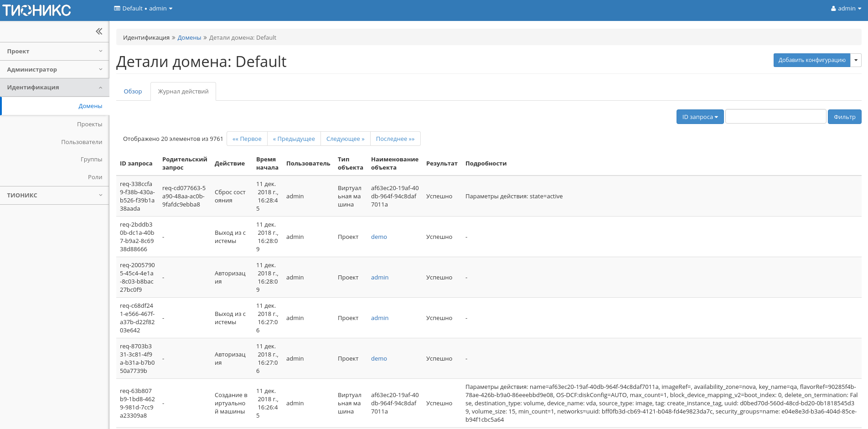Viewport: 868px width, 429px height.
Task: Jump to Последнее page of results
Action: [395, 139]
